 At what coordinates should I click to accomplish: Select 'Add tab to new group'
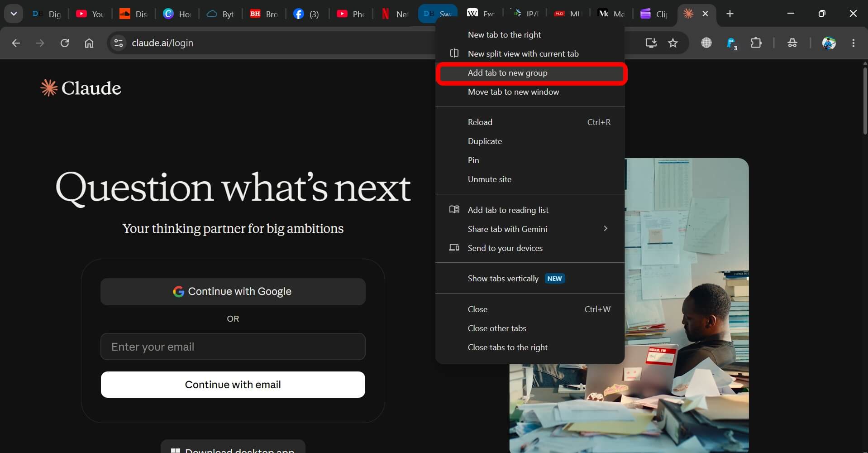coord(530,73)
